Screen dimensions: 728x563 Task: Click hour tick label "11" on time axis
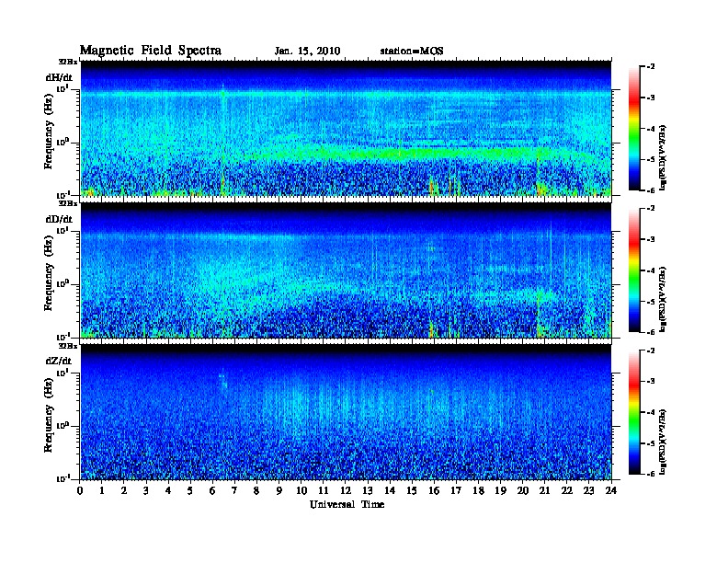tap(324, 490)
